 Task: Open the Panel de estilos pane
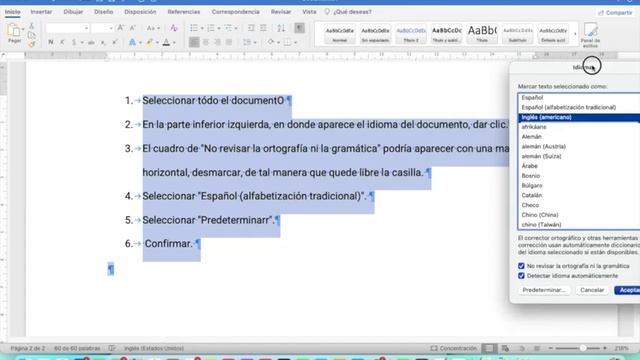tap(590, 34)
